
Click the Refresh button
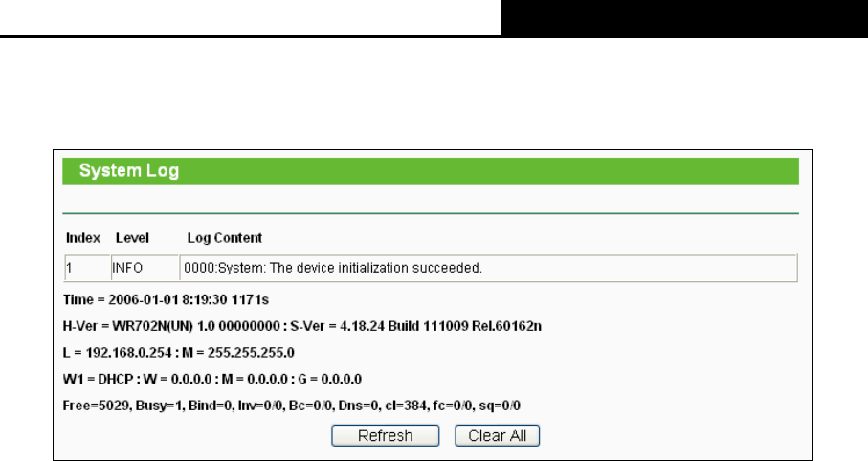(x=386, y=435)
